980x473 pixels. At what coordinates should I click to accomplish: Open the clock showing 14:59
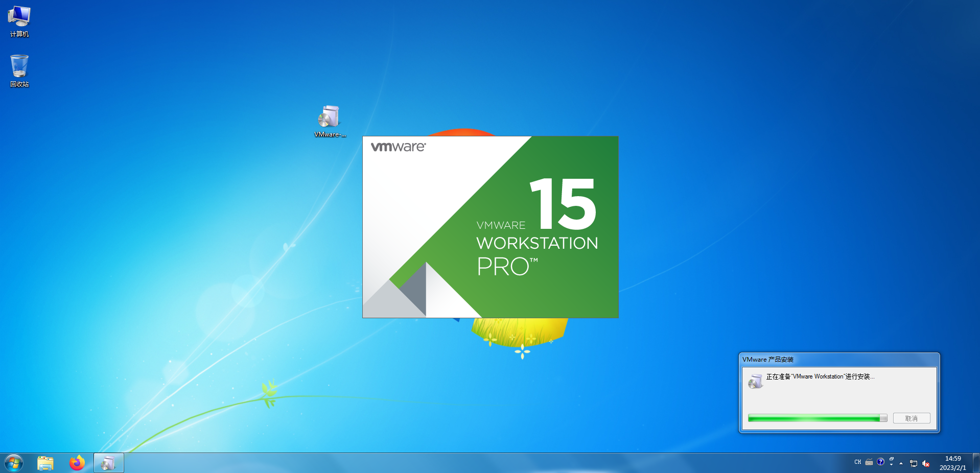[953, 463]
